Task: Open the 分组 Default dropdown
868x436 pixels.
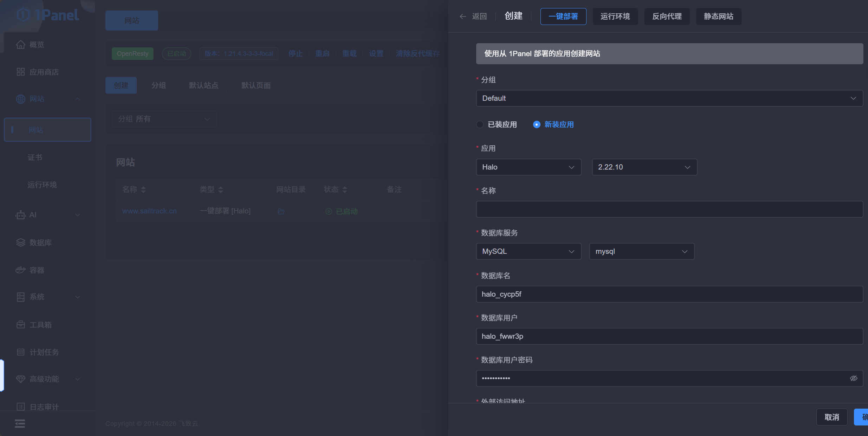Action: point(669,98)
